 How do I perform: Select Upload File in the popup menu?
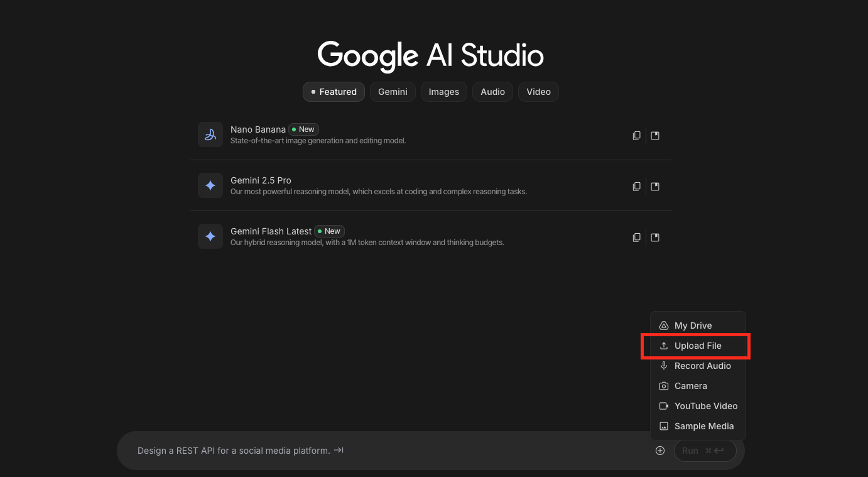click(x=697, y=346)
